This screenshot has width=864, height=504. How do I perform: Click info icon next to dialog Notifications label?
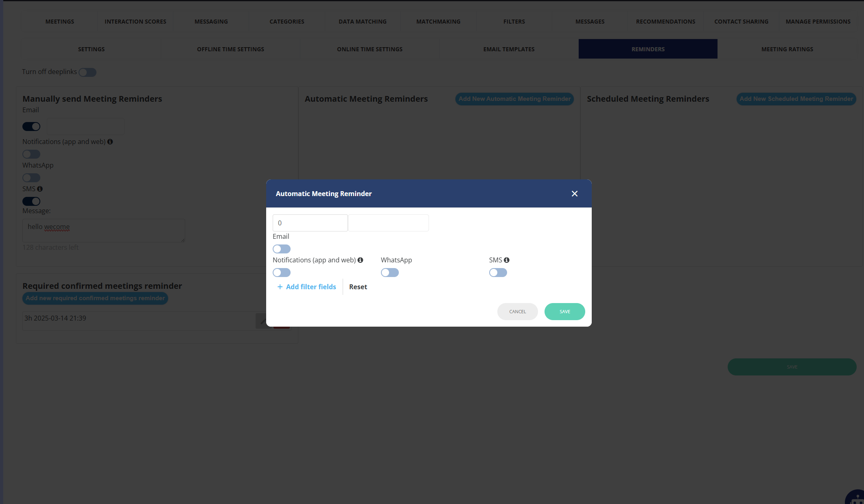tap(360, 260)
